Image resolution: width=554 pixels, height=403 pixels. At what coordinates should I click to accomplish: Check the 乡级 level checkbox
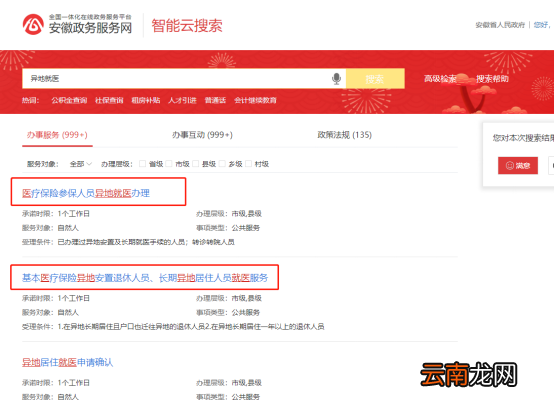tap(222, 164)
